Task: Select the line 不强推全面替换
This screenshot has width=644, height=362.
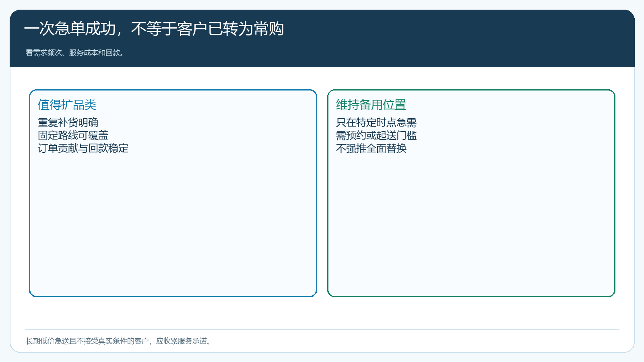Action: click(371, 148)
